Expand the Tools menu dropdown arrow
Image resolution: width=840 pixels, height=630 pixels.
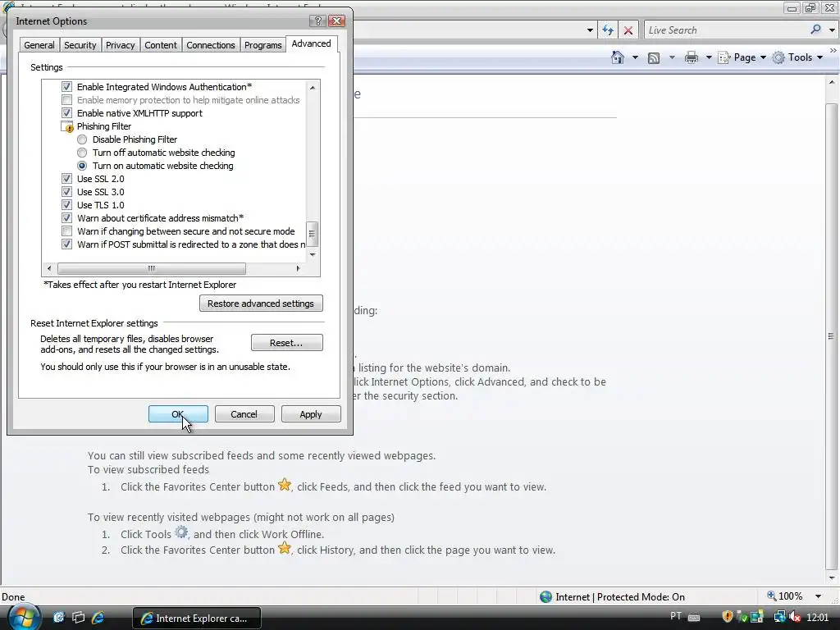point(819,57)
